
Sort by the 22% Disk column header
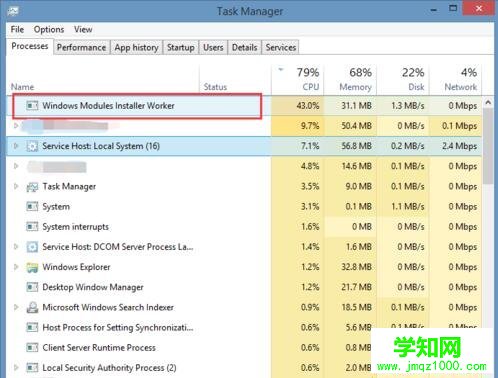coord(403,79)
